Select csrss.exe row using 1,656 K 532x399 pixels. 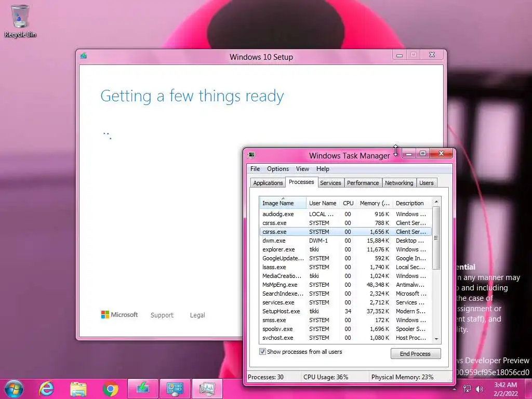pos(345,232)
